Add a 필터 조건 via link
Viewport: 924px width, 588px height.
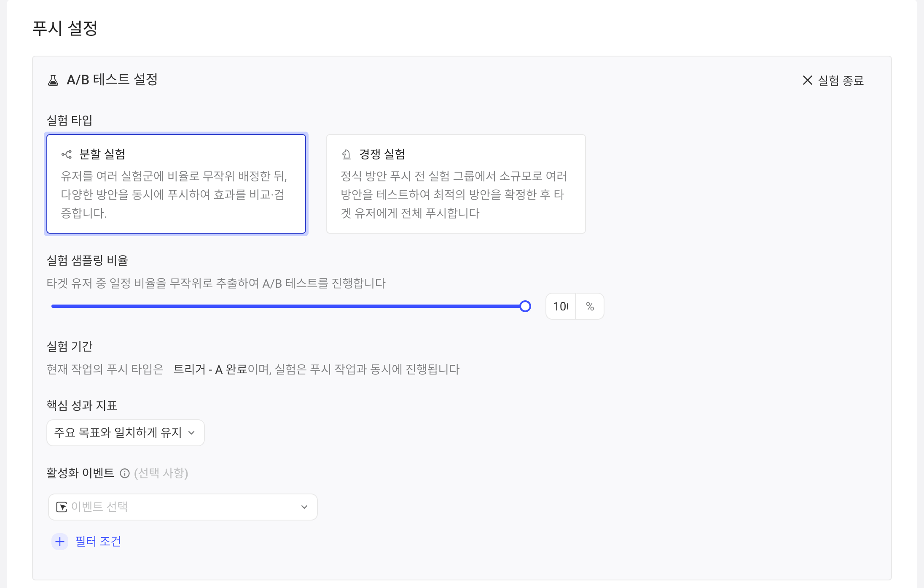click(x=98, y=541)
